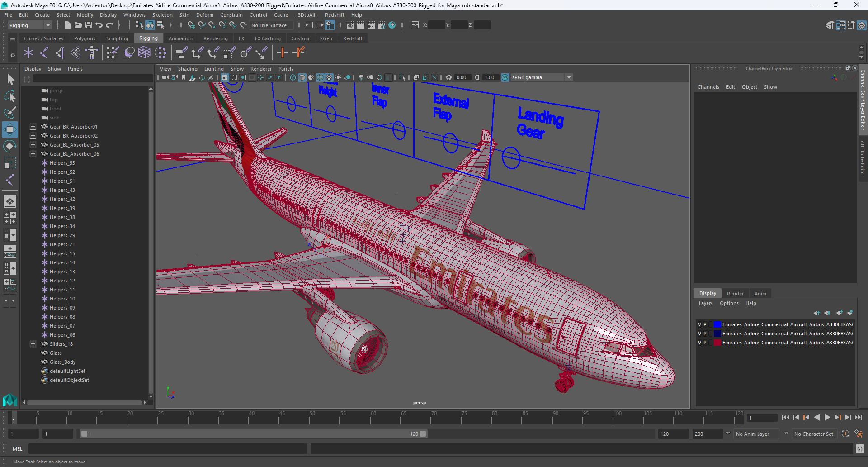Screen dimensions: 868x467
Task: Open the Channels menu in Channel Box
Action: click(708, 87)
